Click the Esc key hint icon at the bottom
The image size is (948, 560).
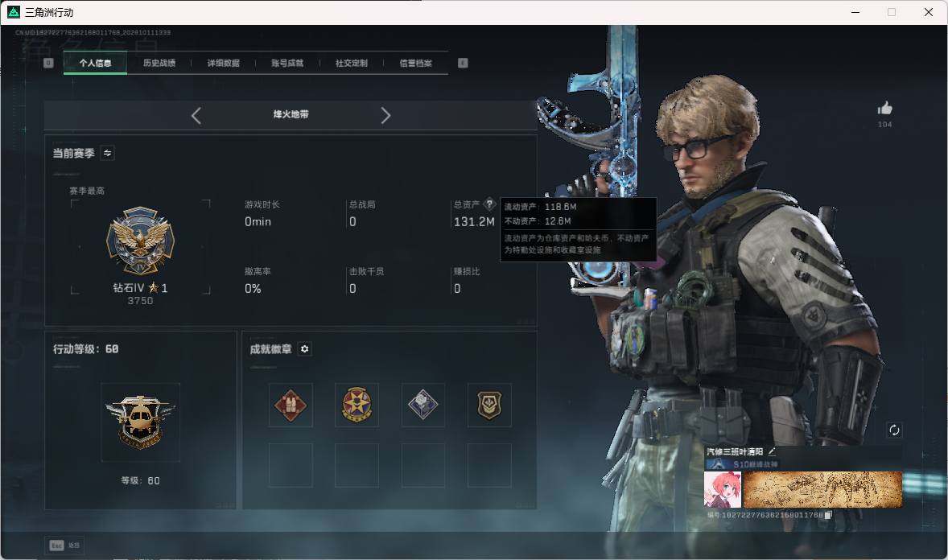tap(56, 546)
